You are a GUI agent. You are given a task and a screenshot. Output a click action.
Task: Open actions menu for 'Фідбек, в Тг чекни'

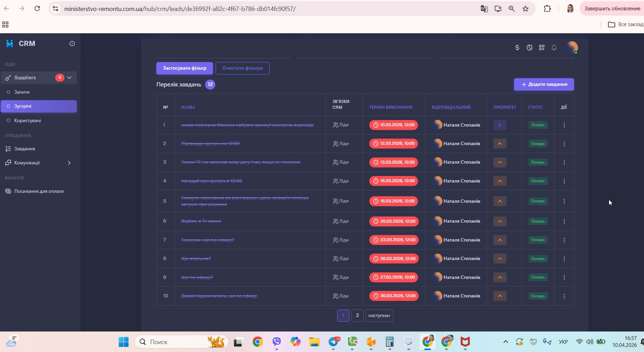pyautogui.click(x=564, y=222)
